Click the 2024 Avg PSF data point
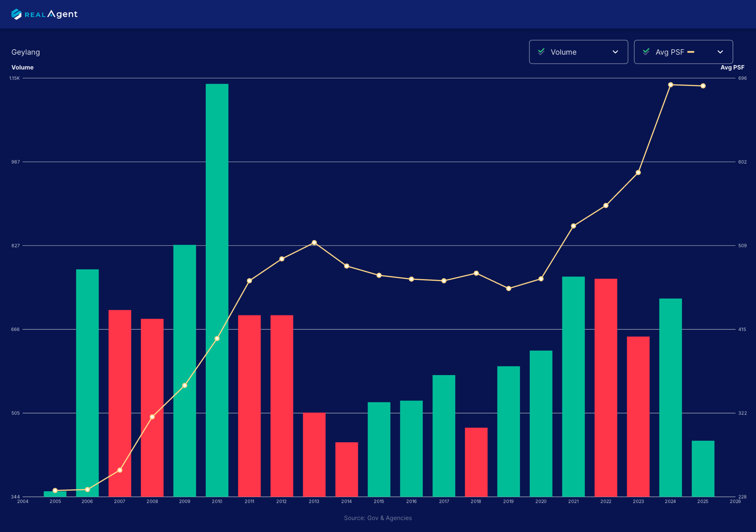 pos(670,85)
